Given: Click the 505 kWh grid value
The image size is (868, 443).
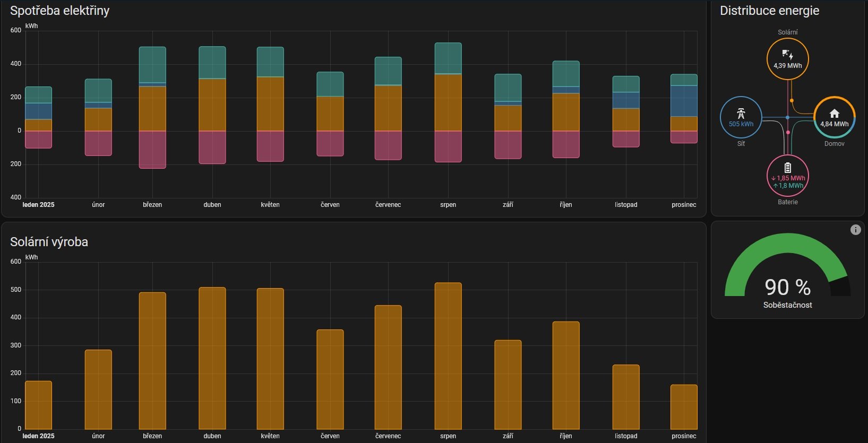Looking at the screenshot, I should point(741,124).
